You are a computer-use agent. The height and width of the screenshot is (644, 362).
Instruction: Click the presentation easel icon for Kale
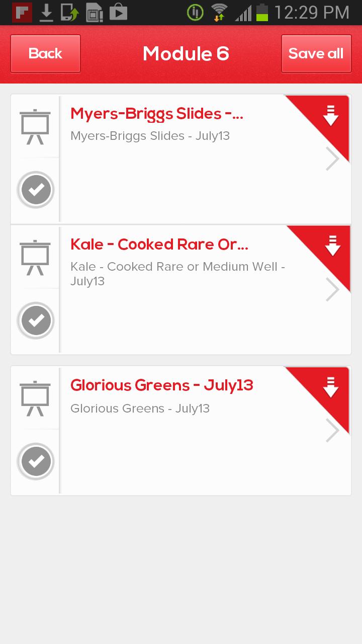coord(35,257)
